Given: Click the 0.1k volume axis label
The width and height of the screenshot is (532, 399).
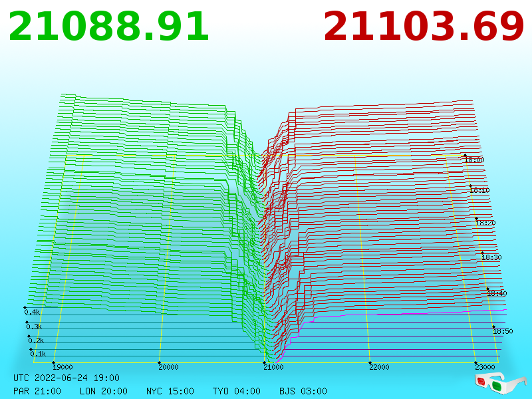Looking at the screenshot, I should pos(38,354).
